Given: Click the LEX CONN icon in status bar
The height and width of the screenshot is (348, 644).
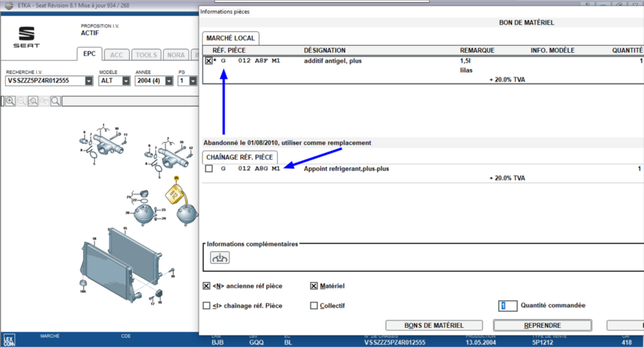Looking at the screenshot, I should click(x=9, y=340).
